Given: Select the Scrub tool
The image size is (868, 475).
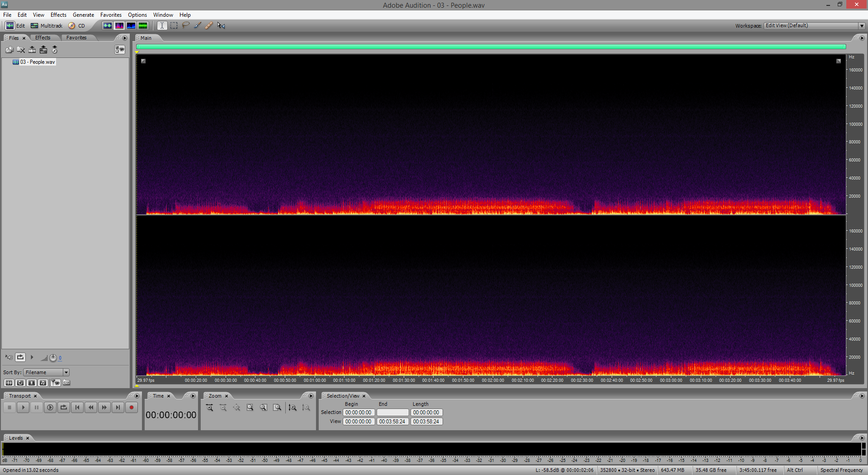Looking at the screenshot, I should [221, 26].
